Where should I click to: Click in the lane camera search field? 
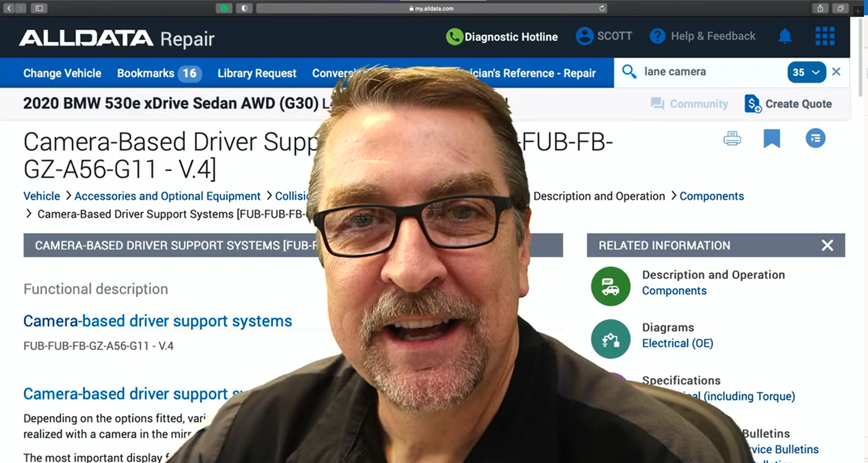(710, 72)
